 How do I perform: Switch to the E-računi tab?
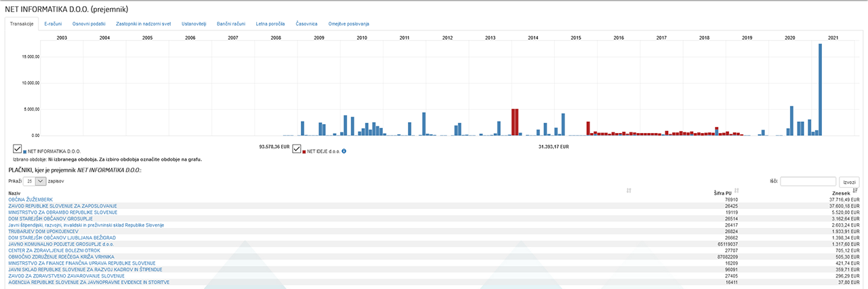tap(53, 24)
